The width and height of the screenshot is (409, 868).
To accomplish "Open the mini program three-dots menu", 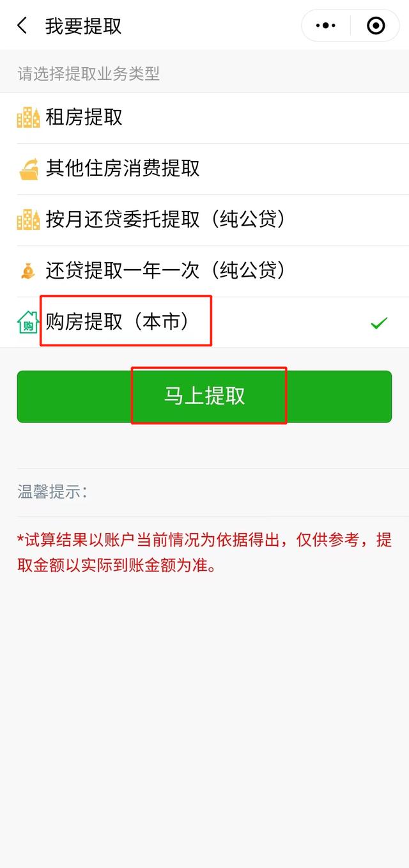I will [326, 26].
